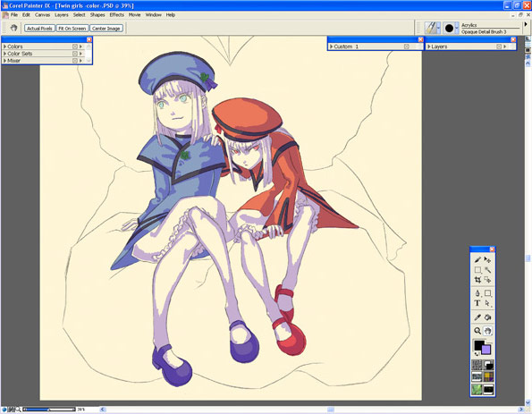Select the Dropper tool
The image size is (532, 414).
click(x=477, y=317)
